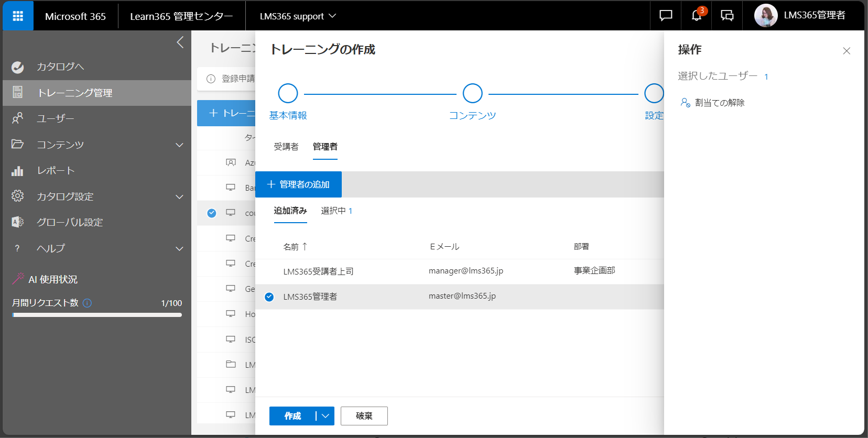This screenshot has width=868, height=438.
Task: Switch to the 追加済み tab
Action: pyautogui.click(x=290, y=211)
